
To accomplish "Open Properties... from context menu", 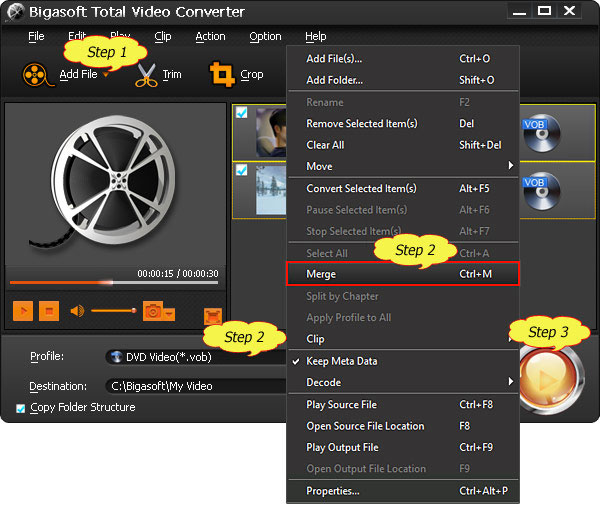I will pyautogui.click(x=403, y=491).
